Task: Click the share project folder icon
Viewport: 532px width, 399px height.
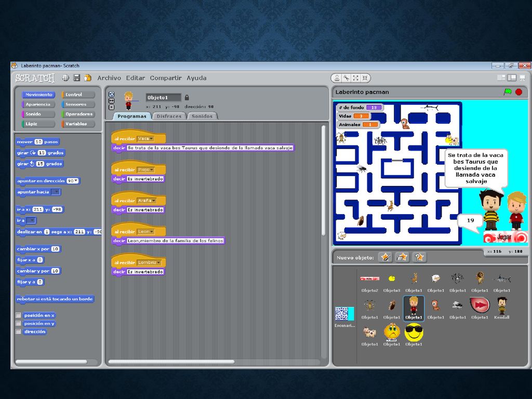Action: pyautogui.click(x=87, y=78)
